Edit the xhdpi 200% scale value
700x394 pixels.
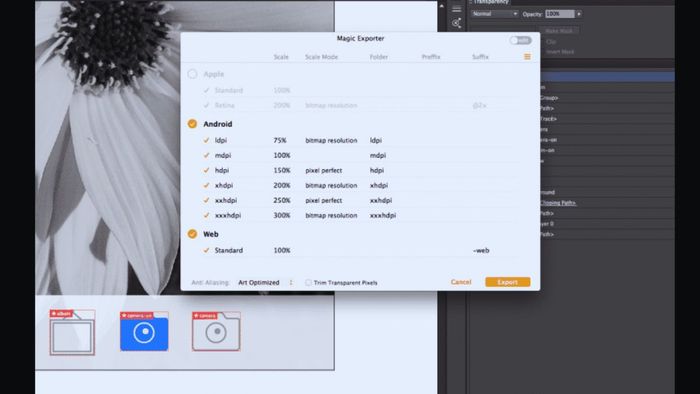click(282, 185)
